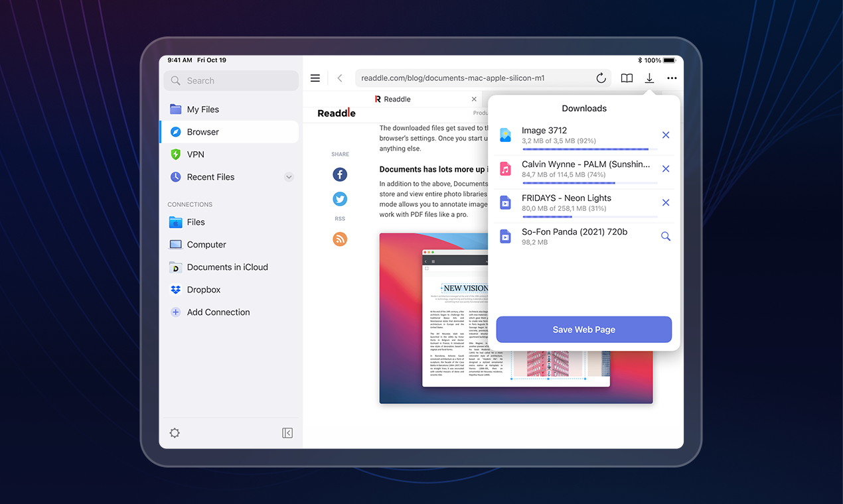Click the Calvin Wynne music file icon
The height and width of the screenshot is (504, 843).
coord(505,169)
